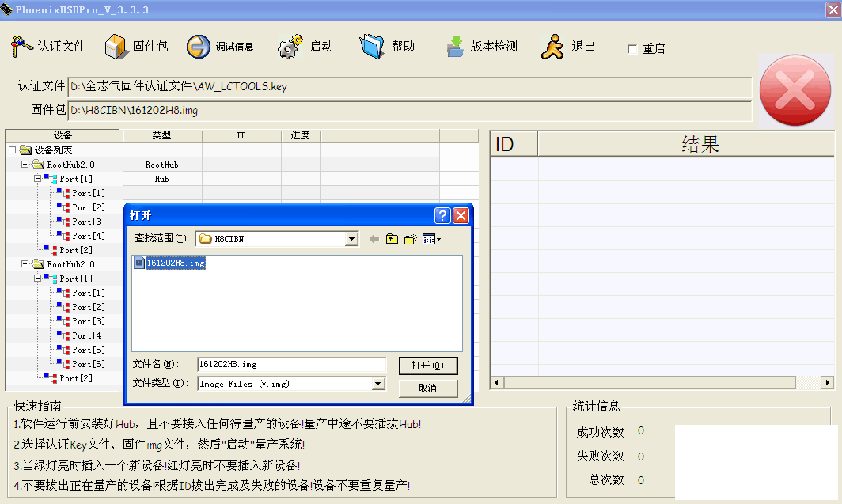Image resolution: width=842 pixels, height=504 pixels.
Task: Click 取消 to cancel the dialog
Action: click(x=428, y=388)
